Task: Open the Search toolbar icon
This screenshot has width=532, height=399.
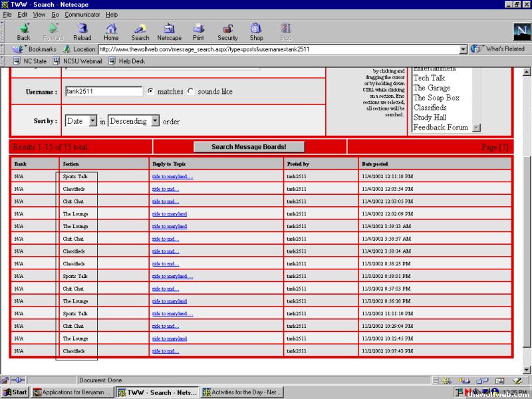Action: [x=140, y=29]
